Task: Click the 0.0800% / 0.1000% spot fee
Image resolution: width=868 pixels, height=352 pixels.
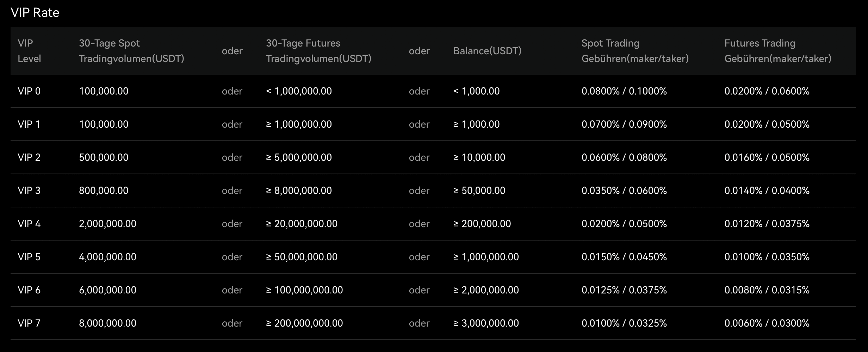Action: point(624,91)
